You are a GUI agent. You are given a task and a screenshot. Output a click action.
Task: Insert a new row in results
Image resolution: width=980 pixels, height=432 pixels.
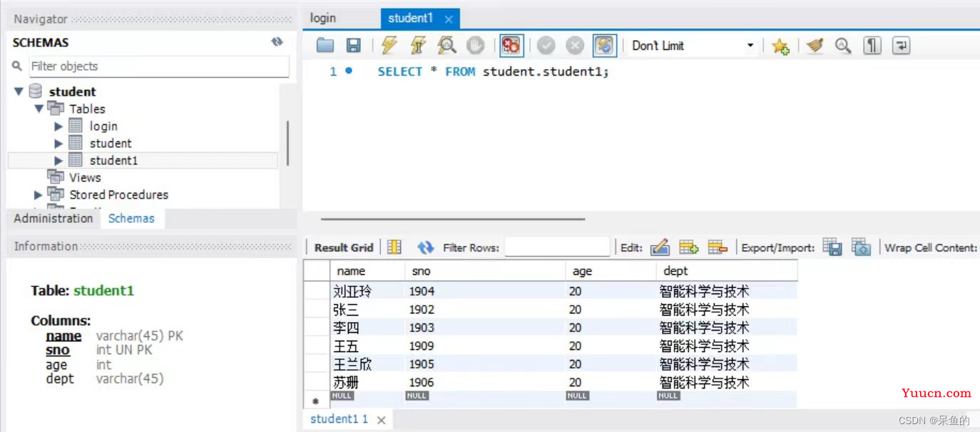point(688,247)
